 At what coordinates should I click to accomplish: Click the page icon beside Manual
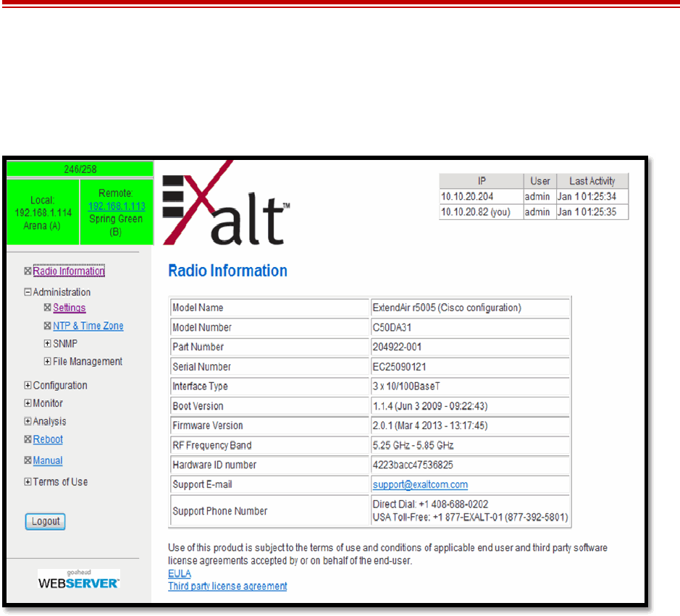[28, 460]
